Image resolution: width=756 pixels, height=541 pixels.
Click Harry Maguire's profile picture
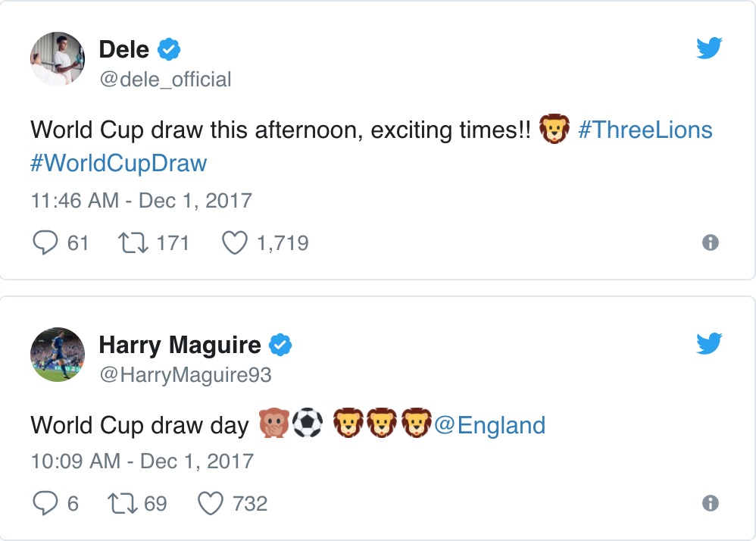coord(58,355)
